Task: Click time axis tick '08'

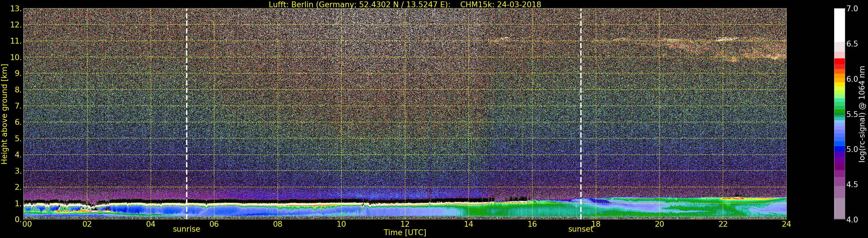Action: (x=278, y=224)
